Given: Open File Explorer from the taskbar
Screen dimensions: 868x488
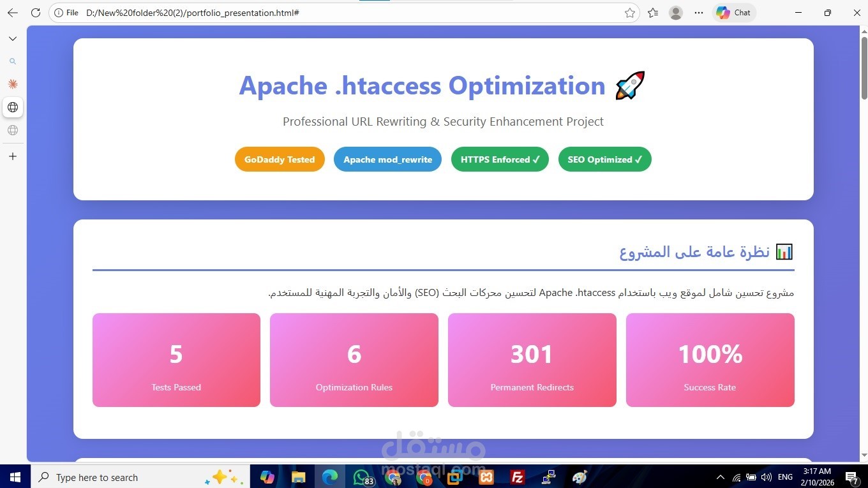Looking at the screenshot, I should (x=298, y=477).
